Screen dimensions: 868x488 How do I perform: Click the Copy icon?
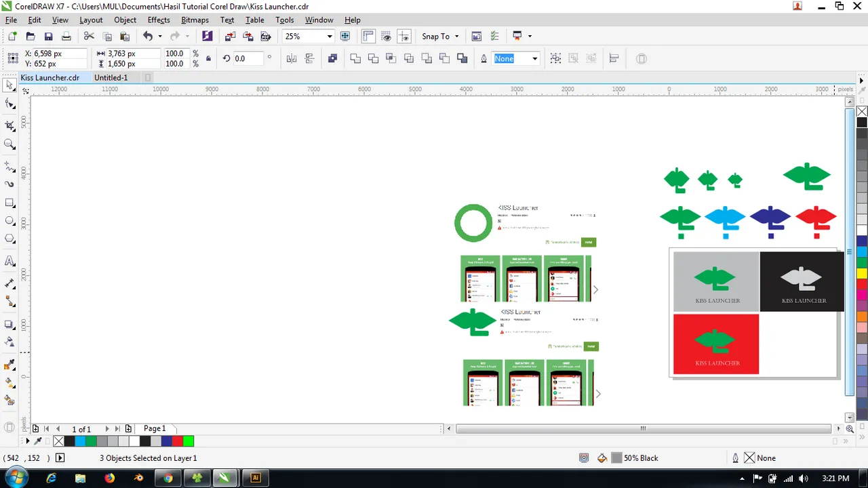coord(107,37)
